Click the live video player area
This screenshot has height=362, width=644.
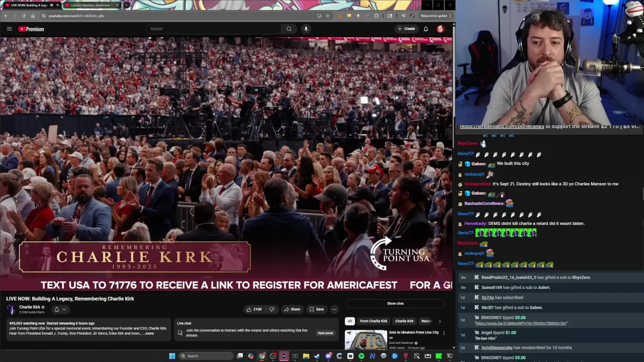point(226,164)
